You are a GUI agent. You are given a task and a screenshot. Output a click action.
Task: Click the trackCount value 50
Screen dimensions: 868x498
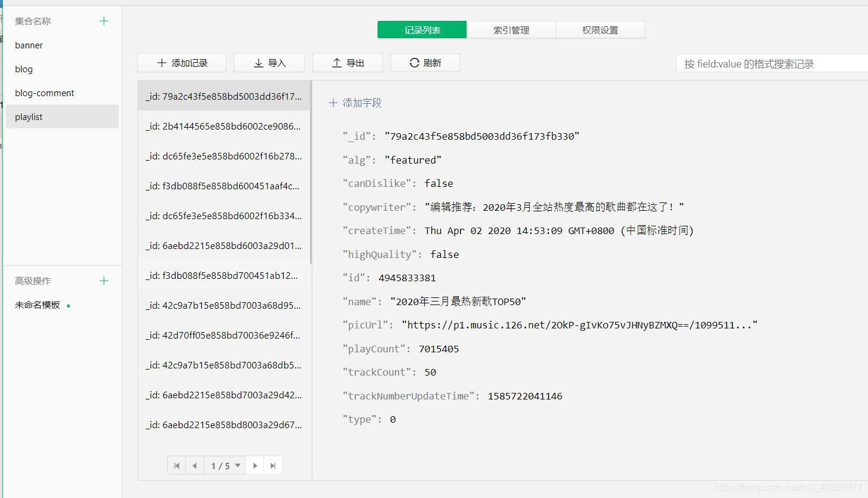pos(430,372)
